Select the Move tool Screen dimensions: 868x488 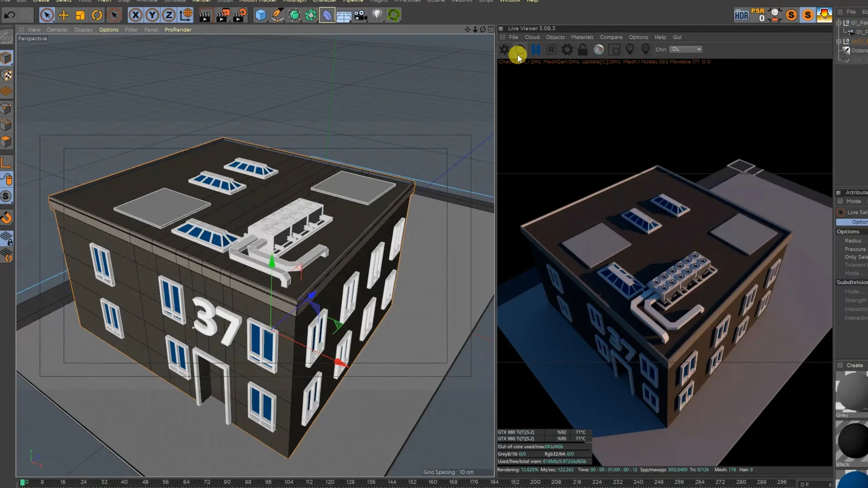tap(63, 15)
